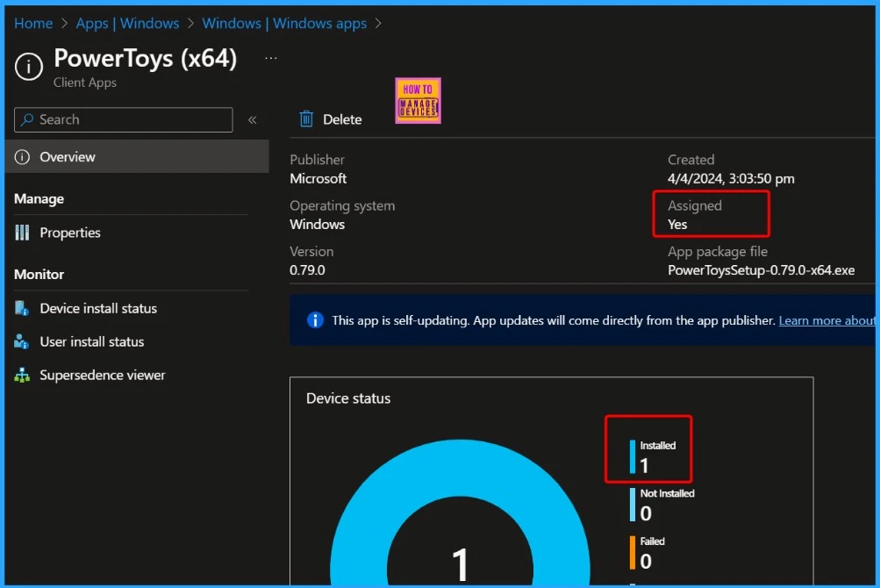Viewport: 880px width, 588px height.
Task: Click the blue Installed color bar
Action: click(x=633, y=456)
